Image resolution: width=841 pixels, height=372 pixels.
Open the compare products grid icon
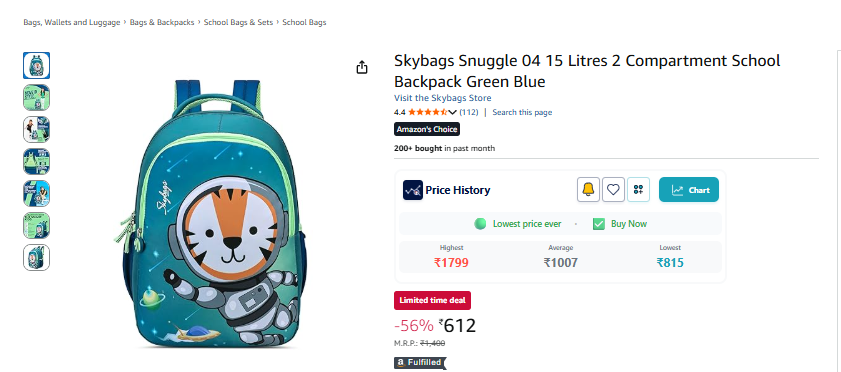638,190
